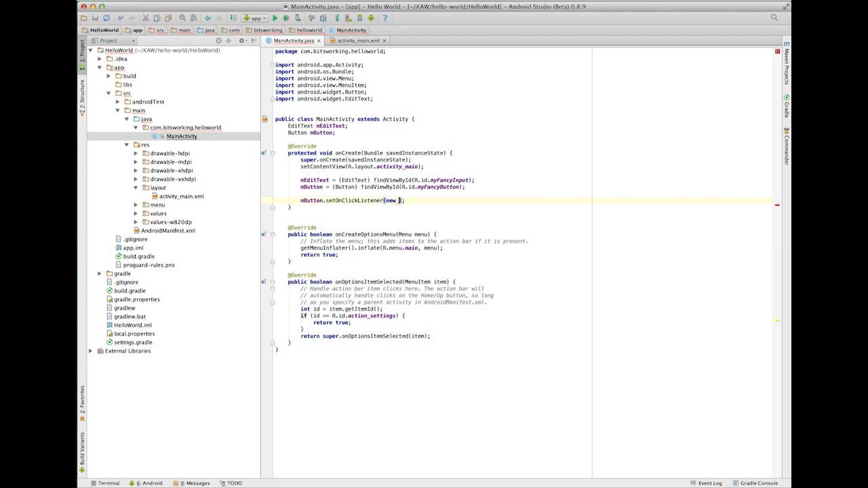Screen dimensions: 868x488
Task: Click the Synchronize toolbar icon
Action: (107, 18)
